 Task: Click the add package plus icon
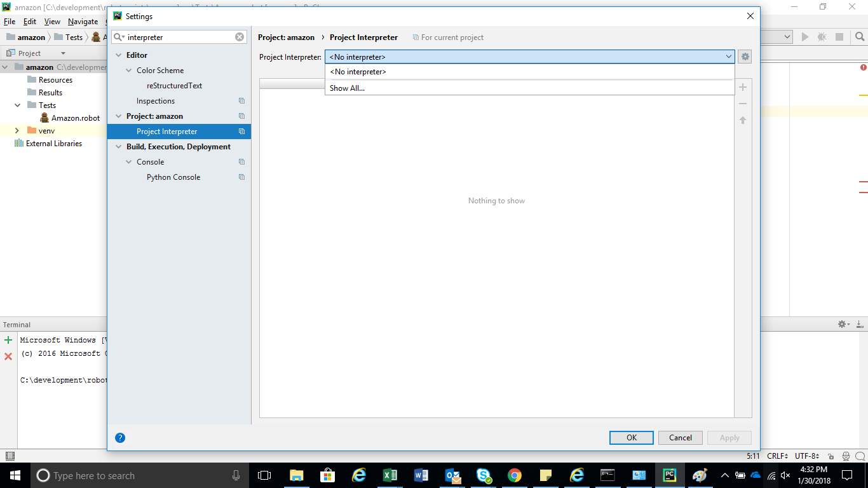743,87
